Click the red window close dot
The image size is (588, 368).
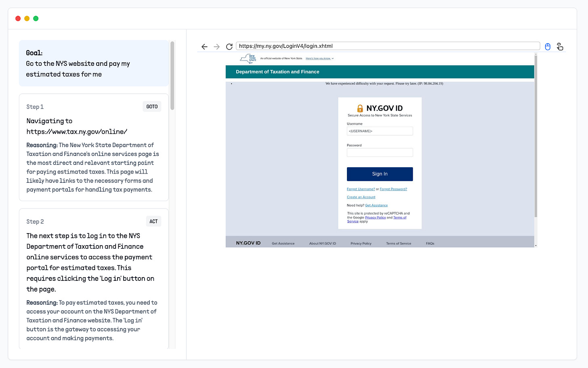(x=18, y=18)
